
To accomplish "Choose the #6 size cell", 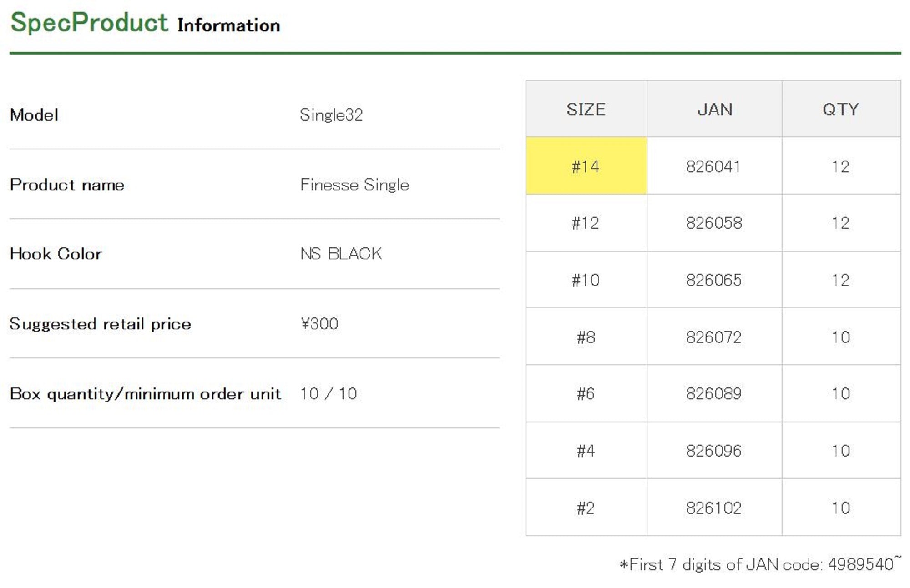I will [x=586, y=393].
